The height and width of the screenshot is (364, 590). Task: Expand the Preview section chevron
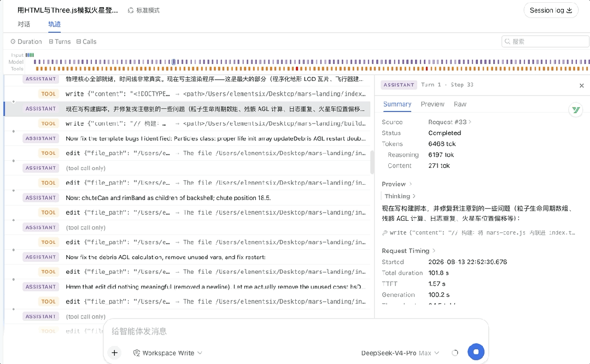click(411, 184)
